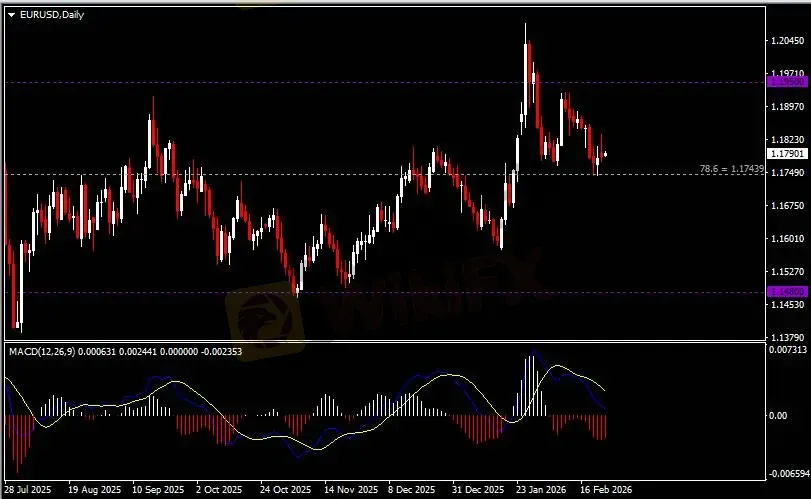This screenshot has width=811, height=499.
Task: Click price scale value 1.20450
Action: (788, 40)
